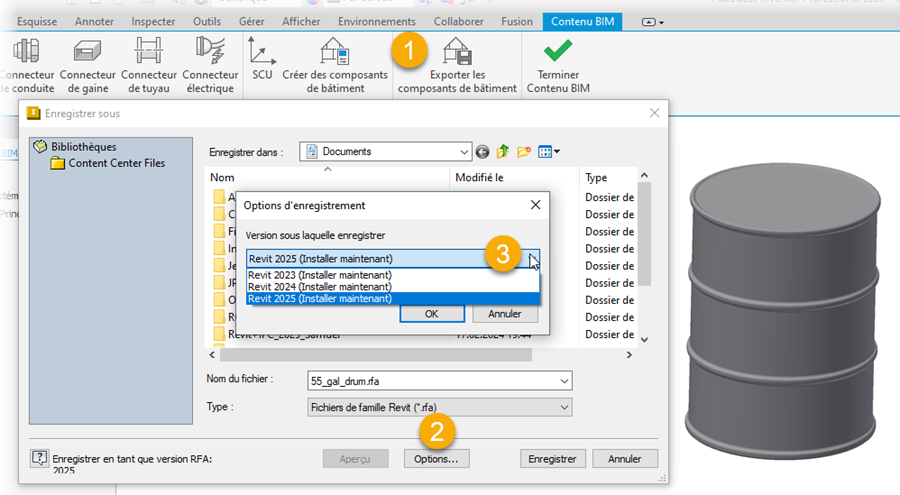
Task: Activate the SCU coordinate system tool
Action: point(262,58)
